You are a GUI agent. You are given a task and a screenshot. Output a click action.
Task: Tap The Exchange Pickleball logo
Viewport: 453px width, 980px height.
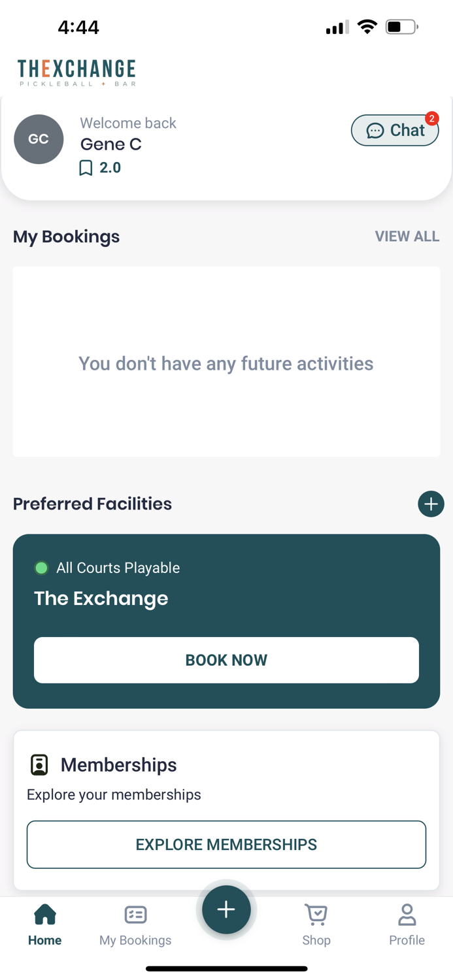click(76, 71)
